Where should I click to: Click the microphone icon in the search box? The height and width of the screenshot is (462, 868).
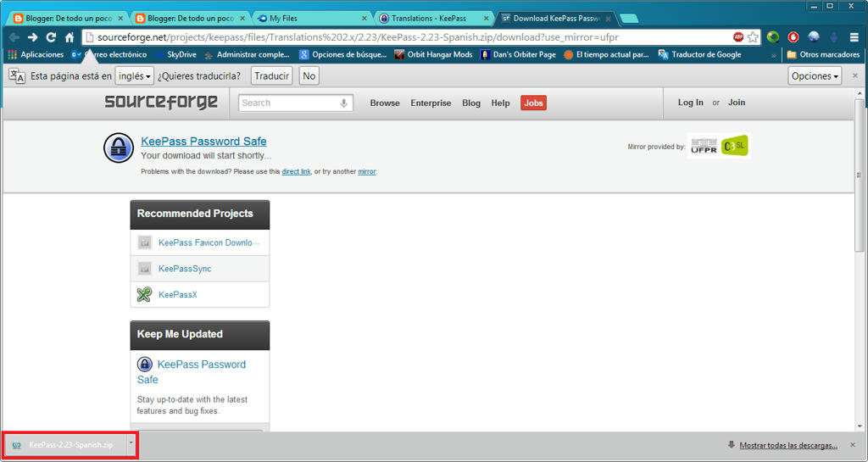pyautogui.click(x=344, y=103)
